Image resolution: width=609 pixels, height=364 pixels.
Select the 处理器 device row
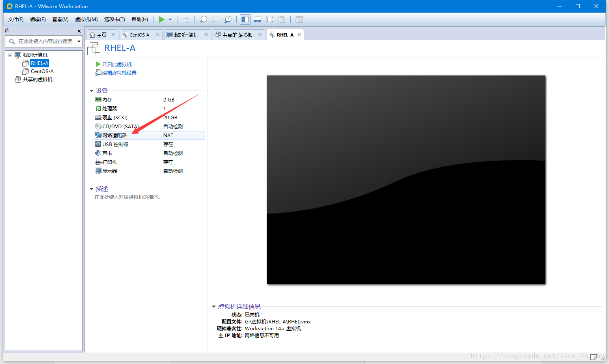(149, 109)
